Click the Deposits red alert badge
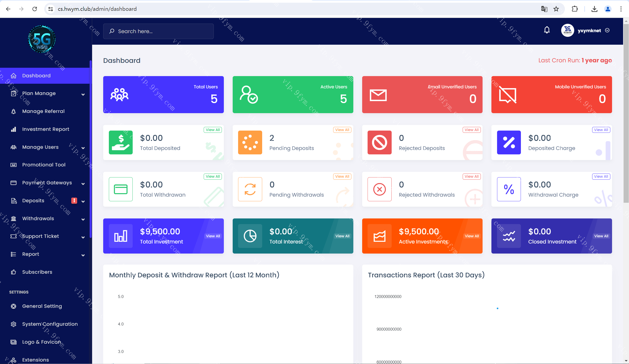Image resolution: width=629 pixels, height=364 pixels. (74, 201)
